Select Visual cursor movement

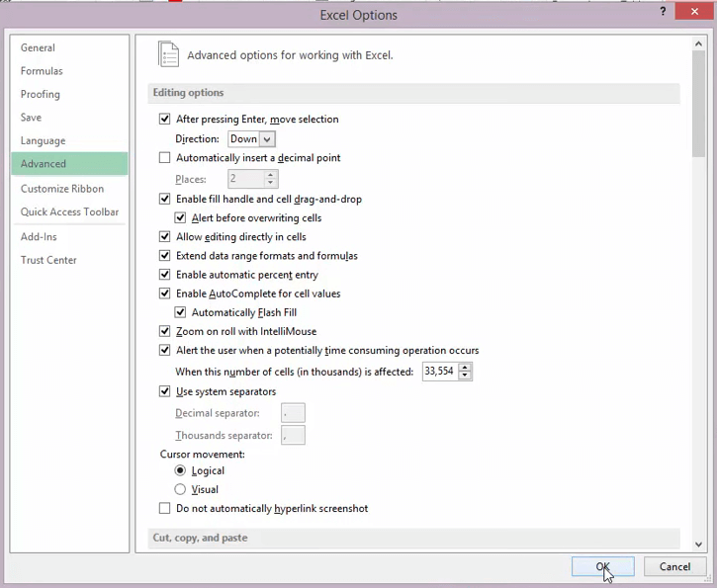(x=180, y=489)
